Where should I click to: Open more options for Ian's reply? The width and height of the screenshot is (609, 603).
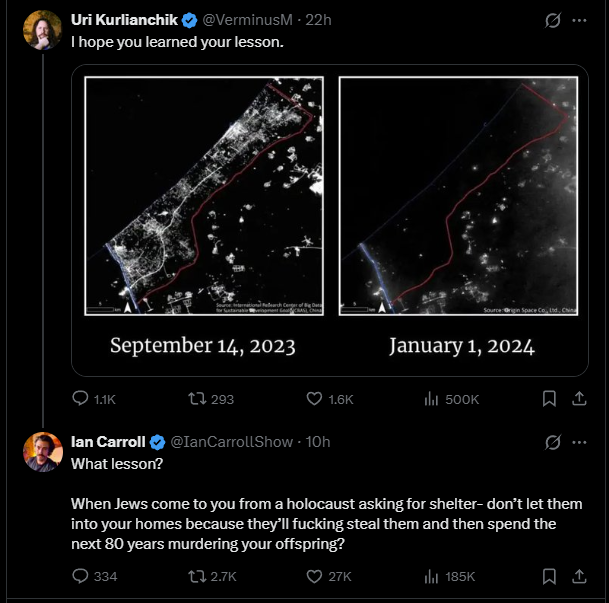coord(579,442)
